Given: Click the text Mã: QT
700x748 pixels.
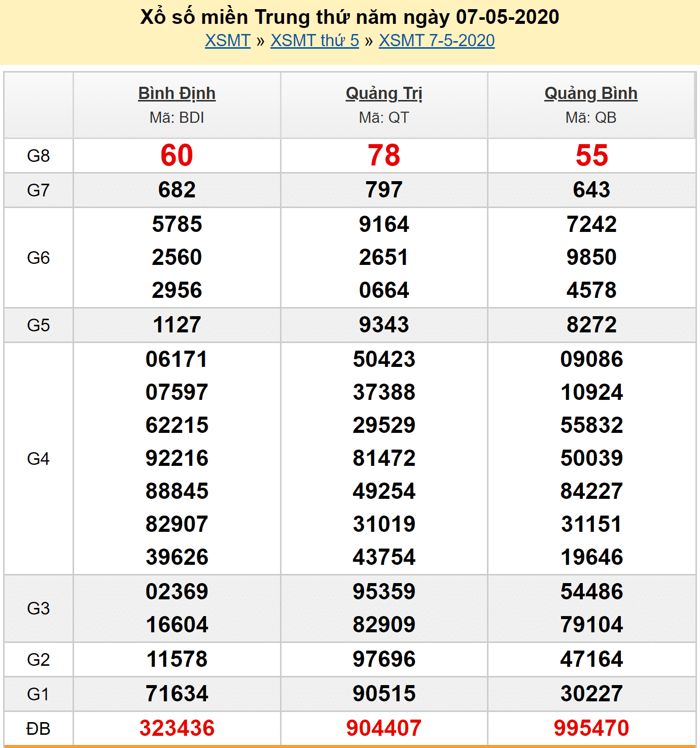Looking at the screenshot, I should coord(384,118).
